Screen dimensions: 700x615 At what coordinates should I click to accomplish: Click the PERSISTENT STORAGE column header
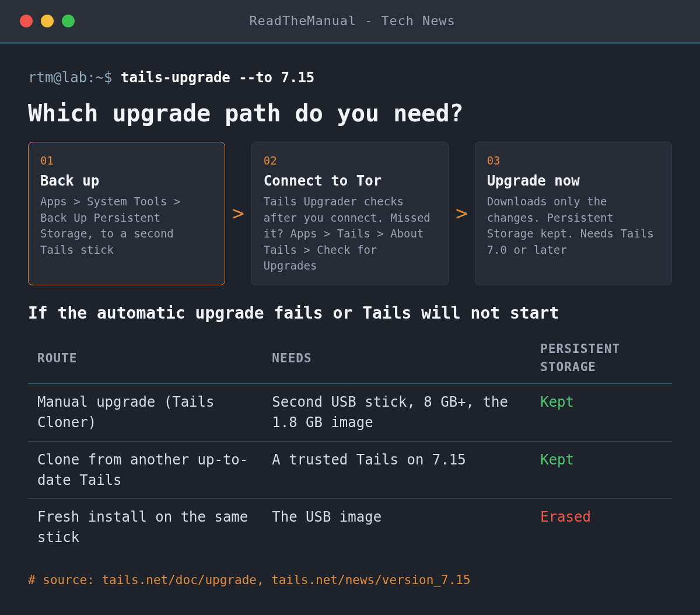pyautogui.click(x=580, y=358)
